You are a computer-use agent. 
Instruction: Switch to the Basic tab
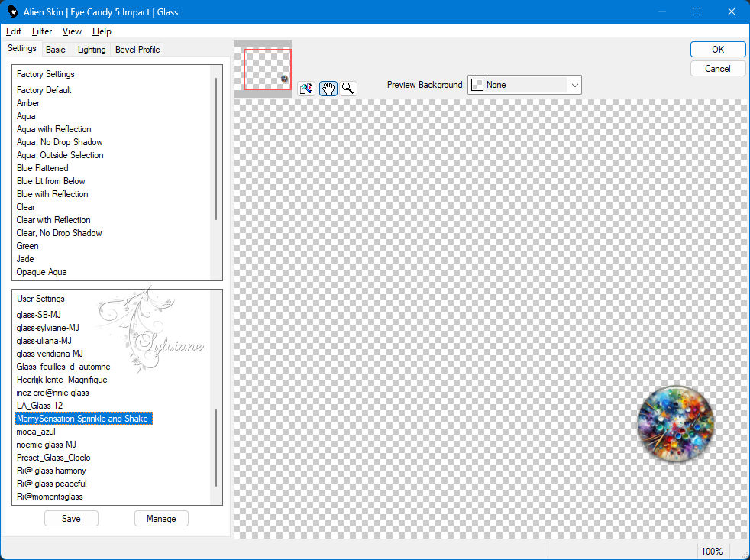56,50
